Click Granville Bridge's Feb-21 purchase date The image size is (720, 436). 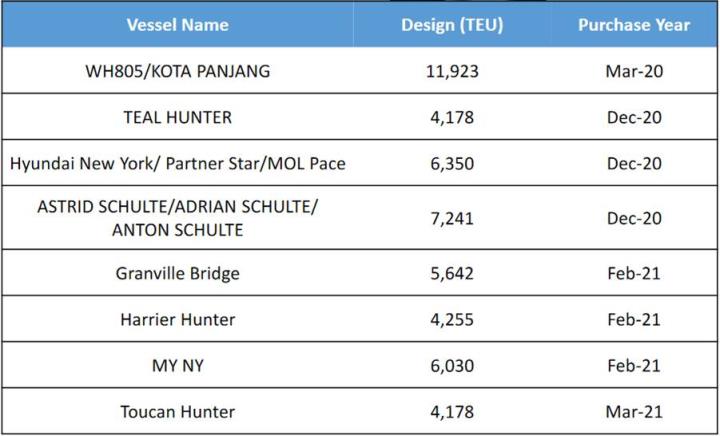point(634,273)
